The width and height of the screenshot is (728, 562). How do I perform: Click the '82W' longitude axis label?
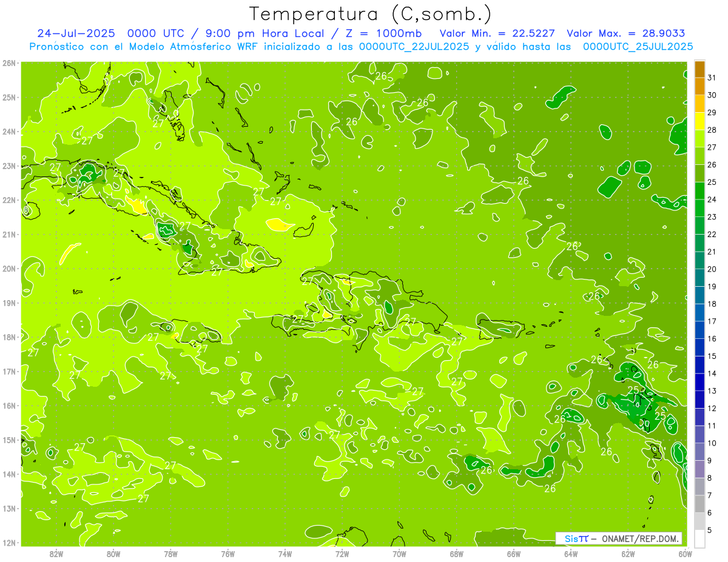tap(56, 554)
